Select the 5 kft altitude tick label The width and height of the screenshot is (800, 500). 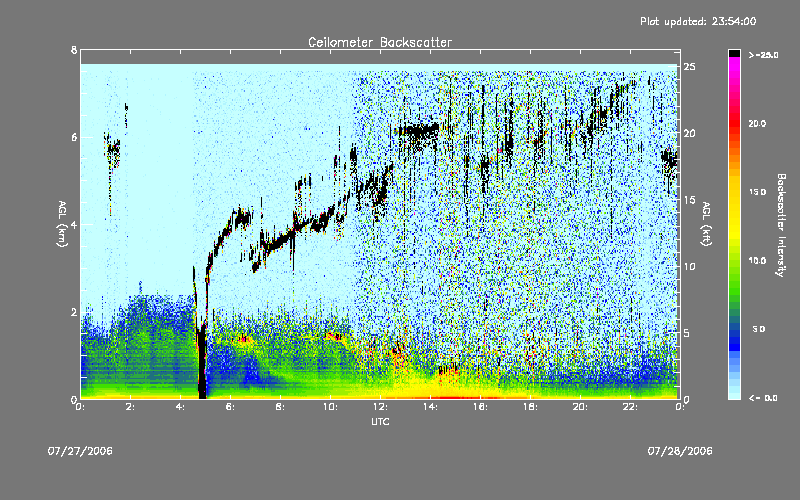click(687, 333)
